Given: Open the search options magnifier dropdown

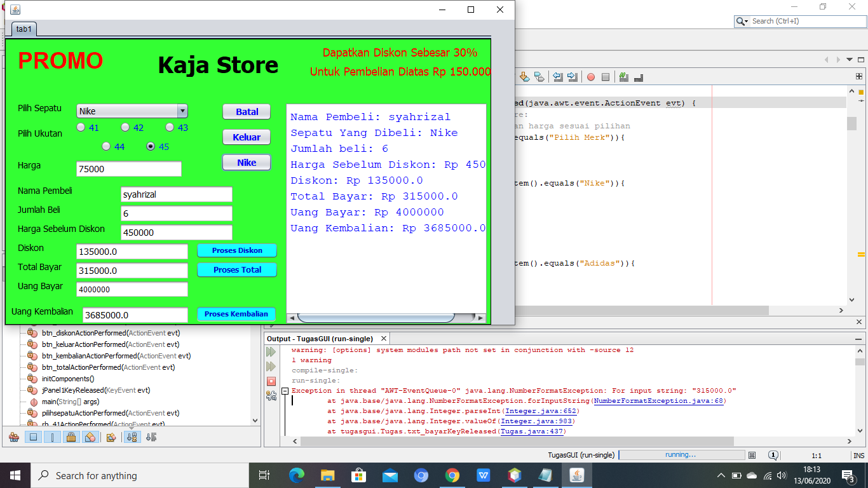Looking at the screenshot, I should (x=742, y=21).
